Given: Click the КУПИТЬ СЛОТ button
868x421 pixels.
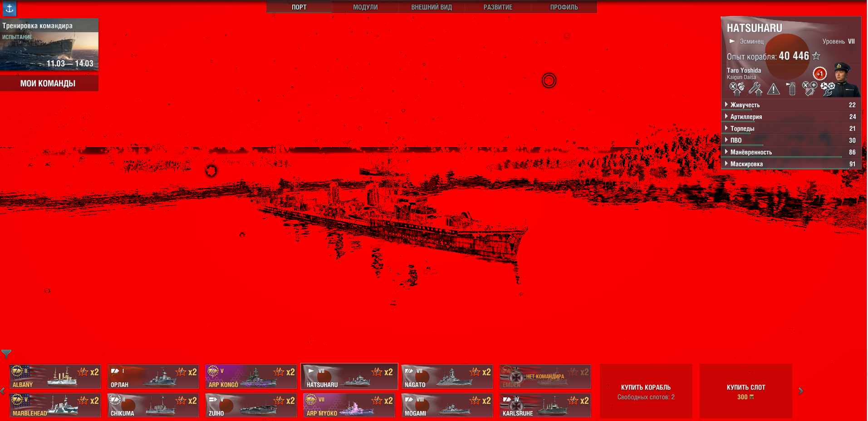Looking at the screenshot, I should (746, 391).
